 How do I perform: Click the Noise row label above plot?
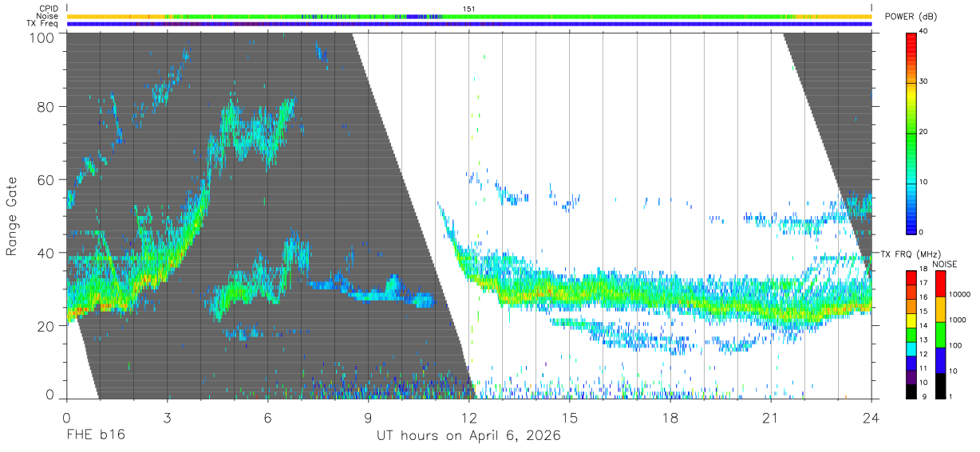click(x=49, y=16)
